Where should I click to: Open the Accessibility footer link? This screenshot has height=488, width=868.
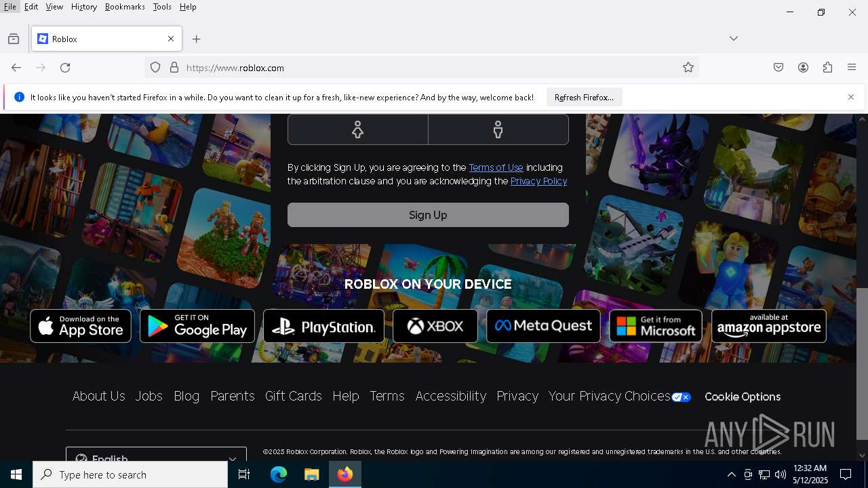click(451, 396)
